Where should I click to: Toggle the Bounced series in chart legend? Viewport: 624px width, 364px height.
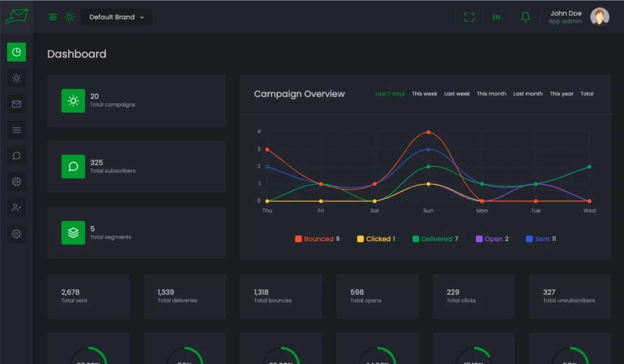(317, 239)
